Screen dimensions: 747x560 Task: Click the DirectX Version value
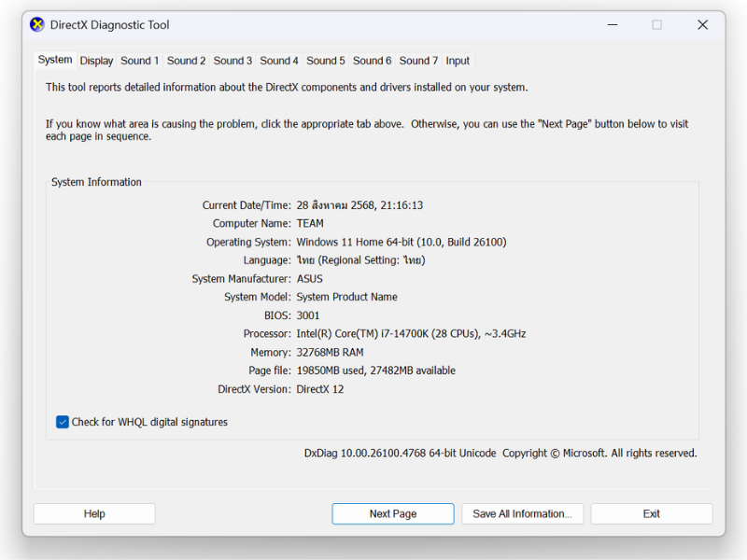click(x=320, y=389)
